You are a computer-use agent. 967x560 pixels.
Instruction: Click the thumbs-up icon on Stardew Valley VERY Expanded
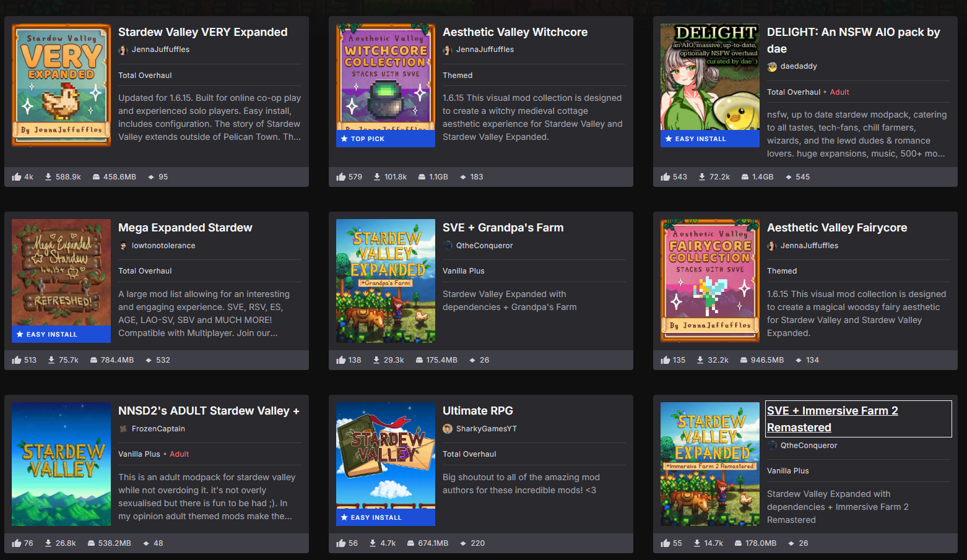(17, 177)
